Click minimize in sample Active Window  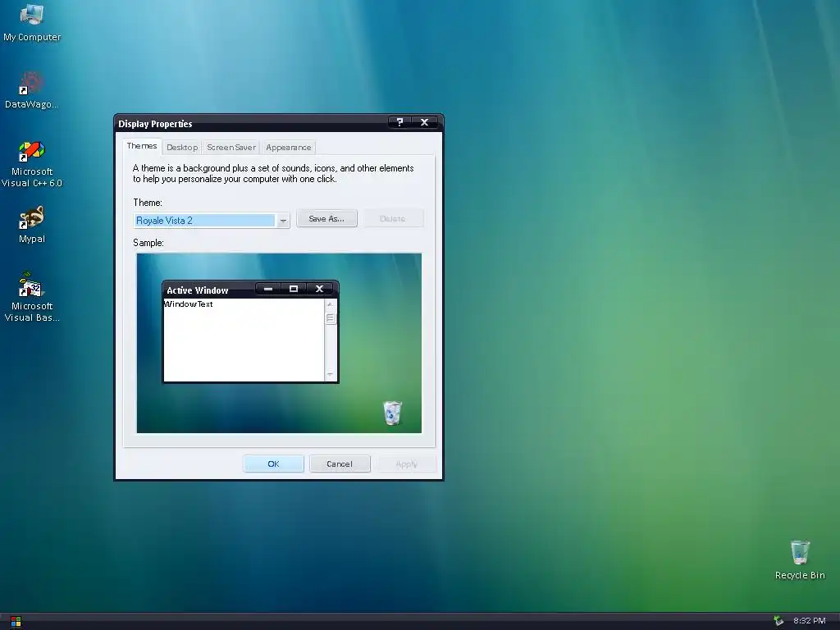(x=268, y=289)
